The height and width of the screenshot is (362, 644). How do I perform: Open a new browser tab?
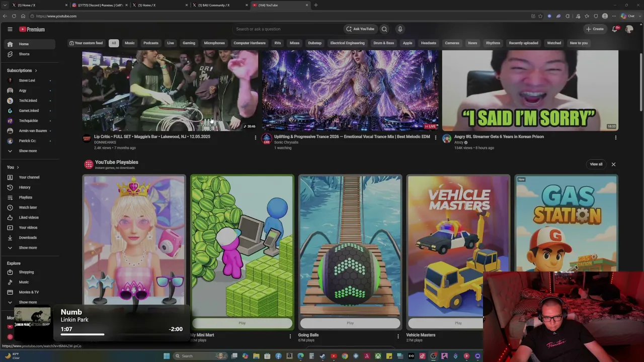coord(316,5)
